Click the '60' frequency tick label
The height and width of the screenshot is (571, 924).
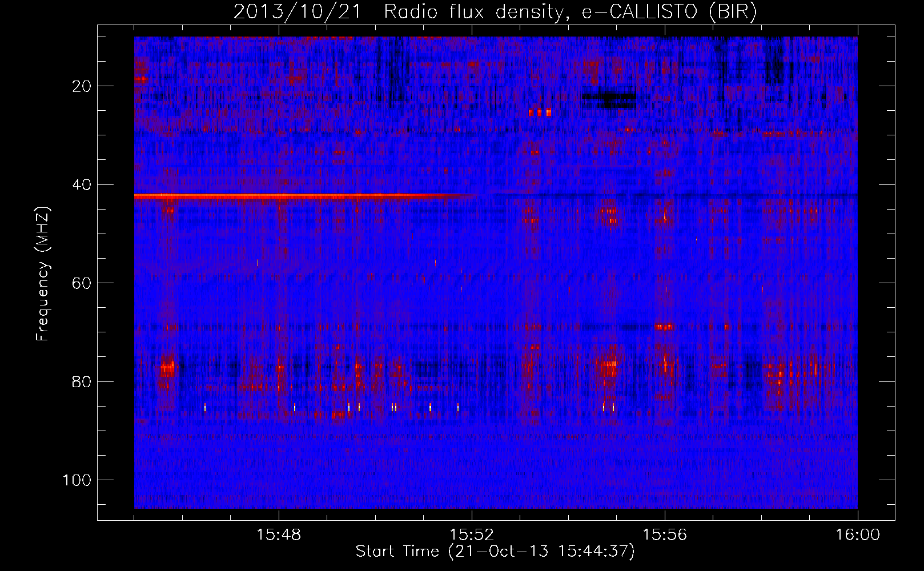tap(82, 283)
